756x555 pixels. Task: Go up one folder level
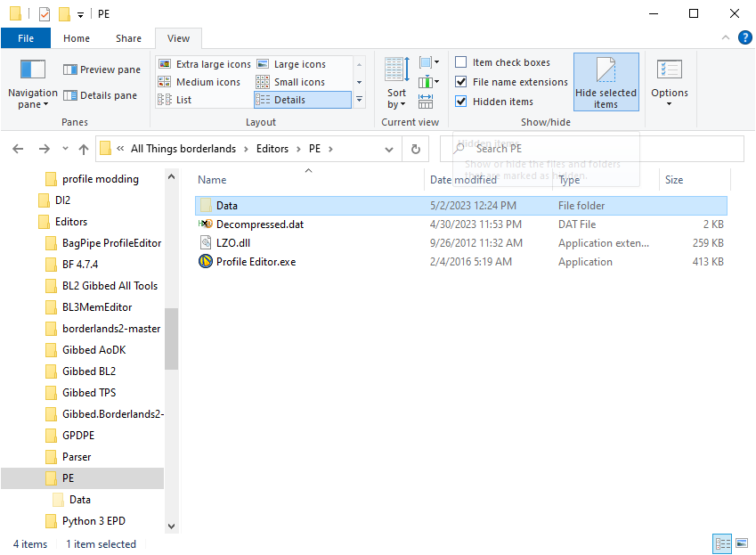click(x=84, y=149)
